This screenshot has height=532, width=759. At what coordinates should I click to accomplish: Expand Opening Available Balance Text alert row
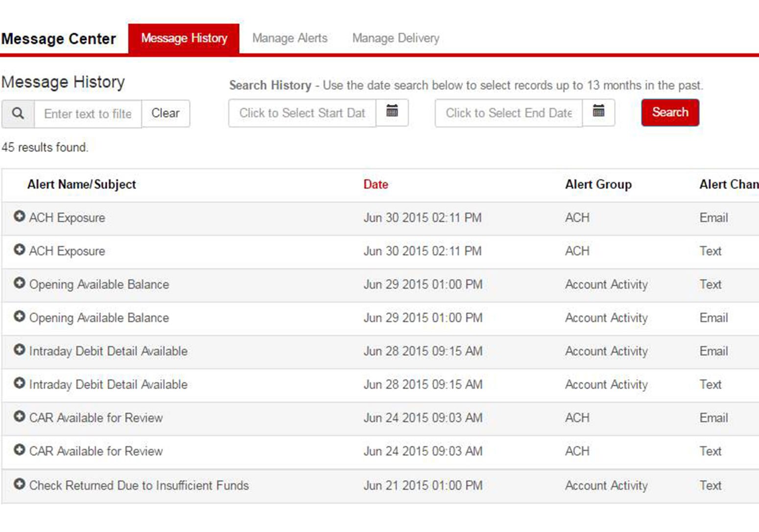click(19, 283)
